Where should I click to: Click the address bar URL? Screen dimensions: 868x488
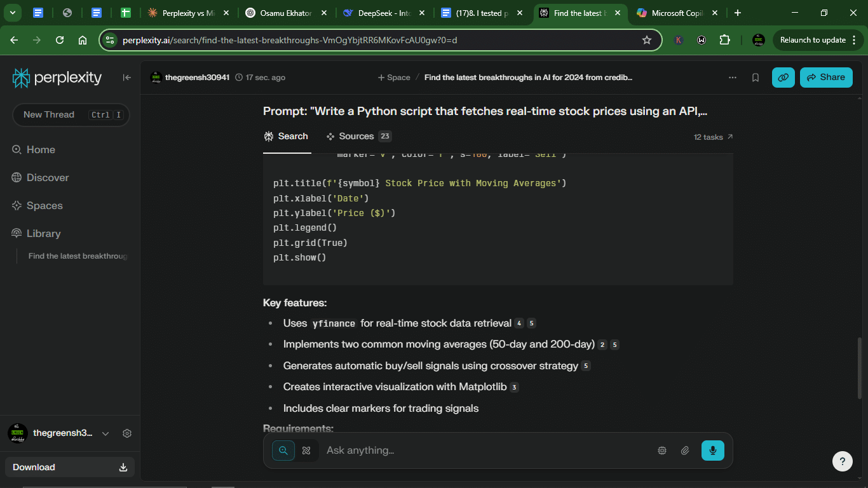[x=290, y=40]
